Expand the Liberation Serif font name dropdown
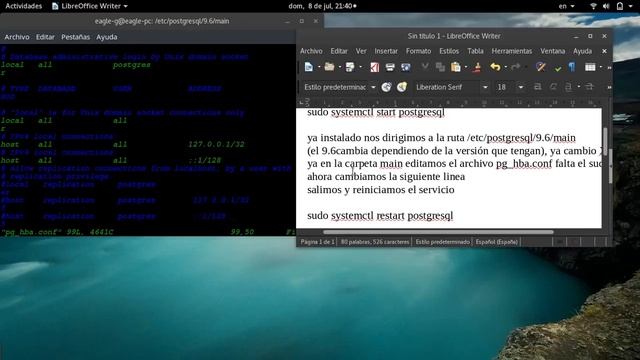This screenshot has width=640, height=360. click(x=485, y=87)
